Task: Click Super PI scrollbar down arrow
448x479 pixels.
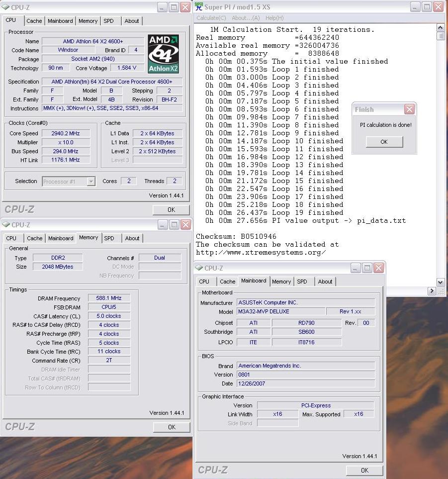Action: point(440,282)
